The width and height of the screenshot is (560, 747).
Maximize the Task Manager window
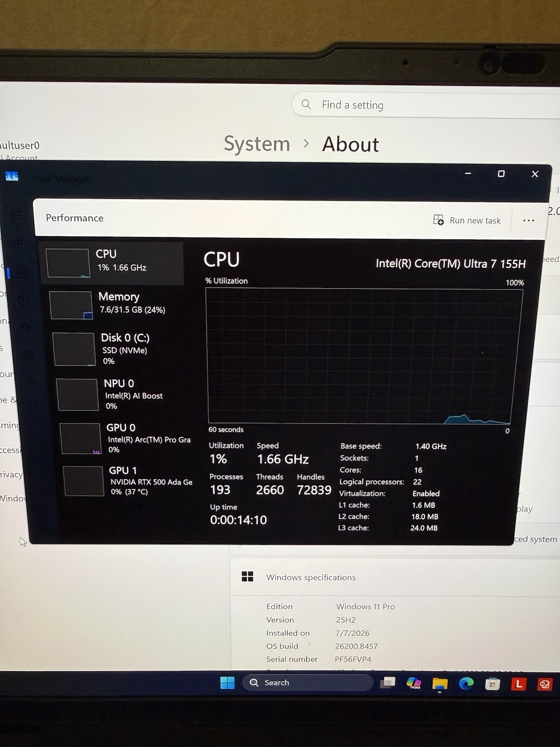(x=501, y=174)
